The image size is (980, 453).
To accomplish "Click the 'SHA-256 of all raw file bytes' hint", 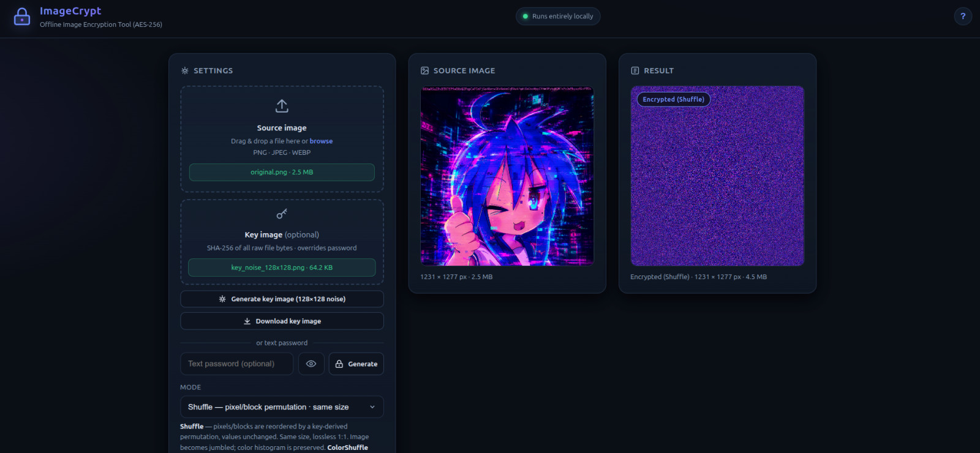I will pos(282,248).
